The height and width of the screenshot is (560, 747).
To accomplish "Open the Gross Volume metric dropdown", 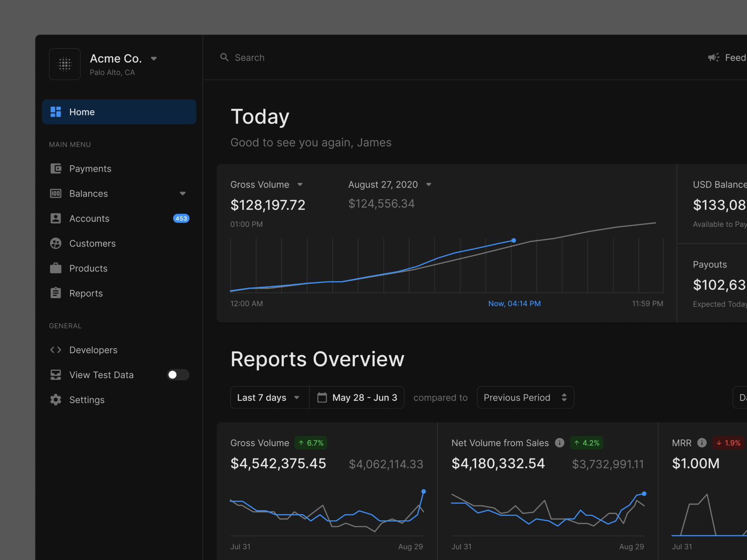I will tap(300, 185).
